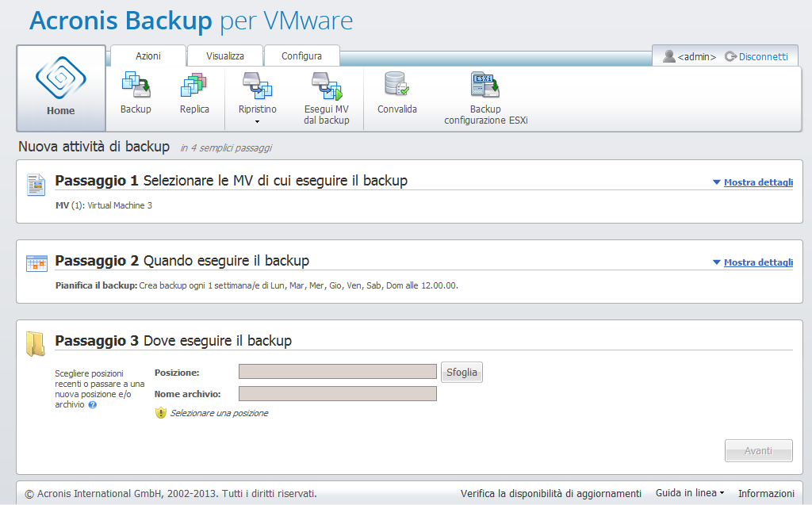
Task: Expand the Ripristino dropdown arrow
Action: [258, 122]
